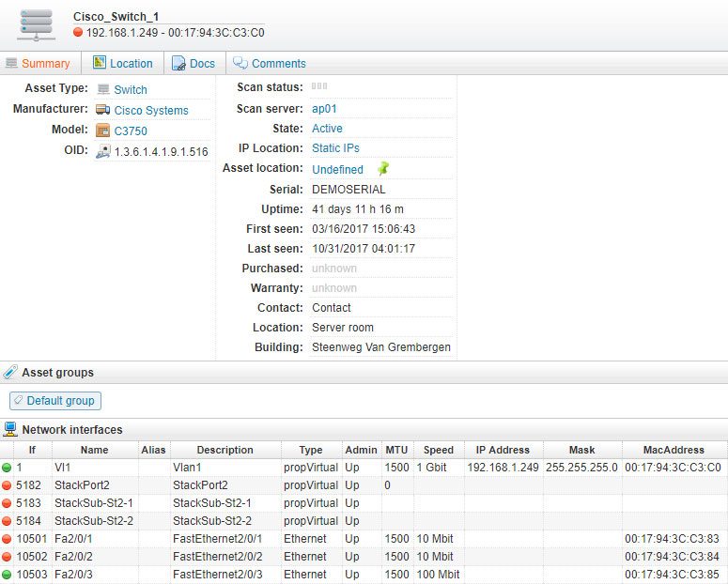The width and height of the screenshot is (728, 584).
Task: Sort by the Alias column header
Action: [154, 450]
